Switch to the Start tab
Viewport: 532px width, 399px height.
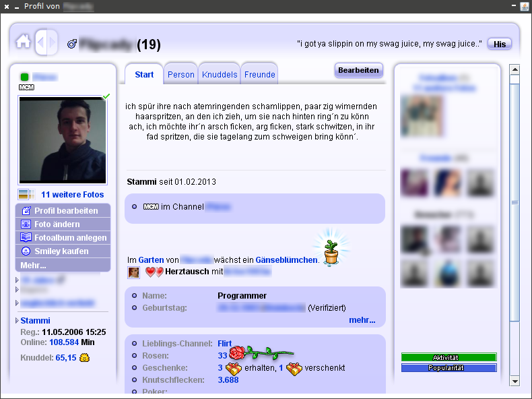(x=144, y=74)
